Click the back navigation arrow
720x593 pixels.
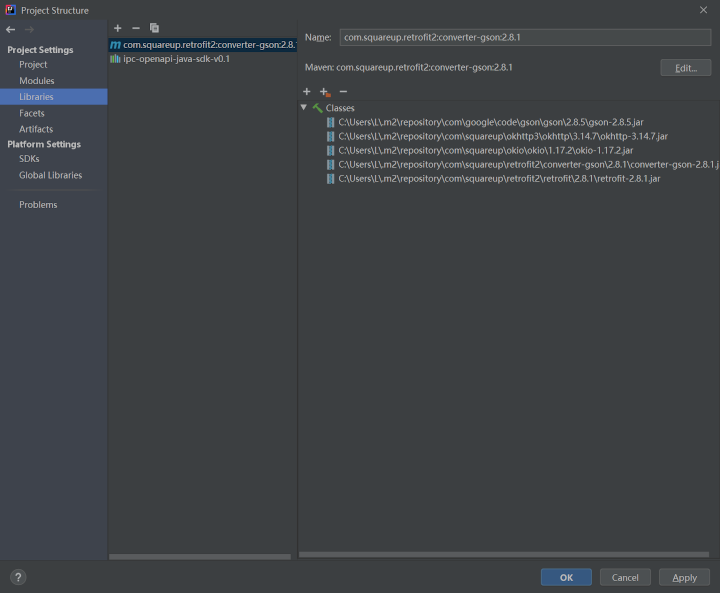pos(11,30)
